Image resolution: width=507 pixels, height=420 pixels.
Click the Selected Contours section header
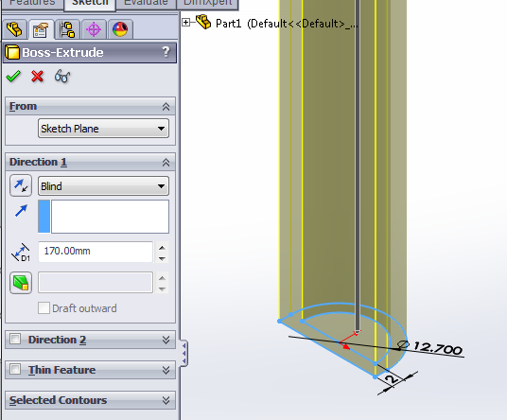click(x=91, y=400)
